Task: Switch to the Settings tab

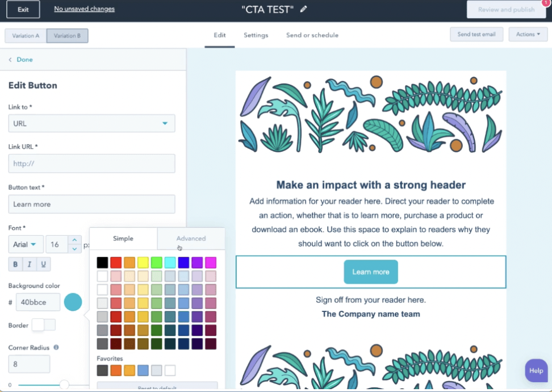Action: [x=256, y=35]
